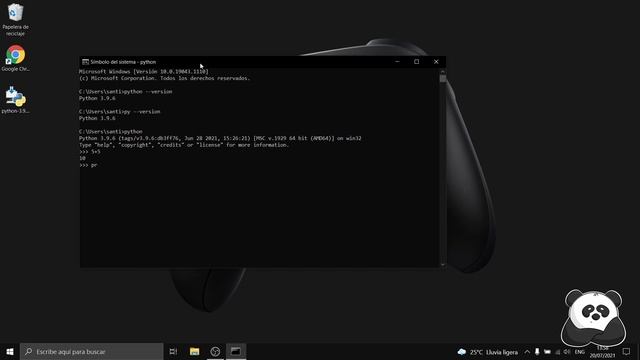Open Task View from the taskbar
Screen dimensions: 640x360
point(173,351)
